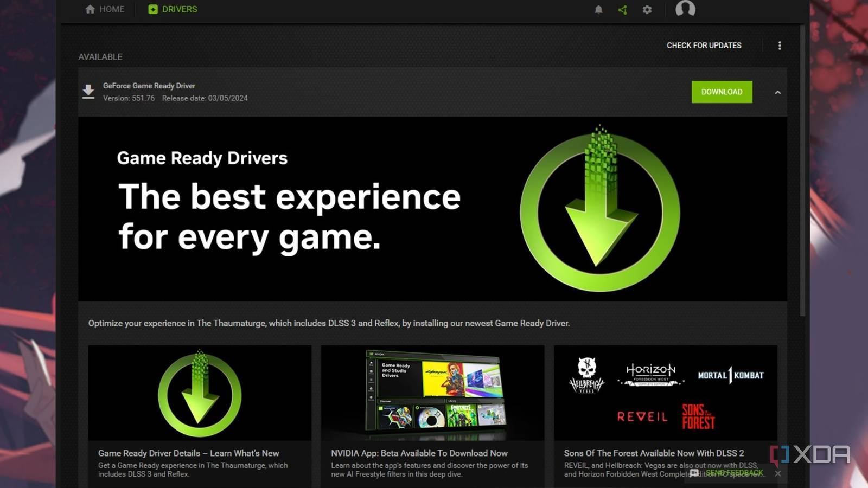Image resolution: width=868 pixels, height=488 pixels.
Task: Open the three-dot overflow menu
Action: click(780, 46)
